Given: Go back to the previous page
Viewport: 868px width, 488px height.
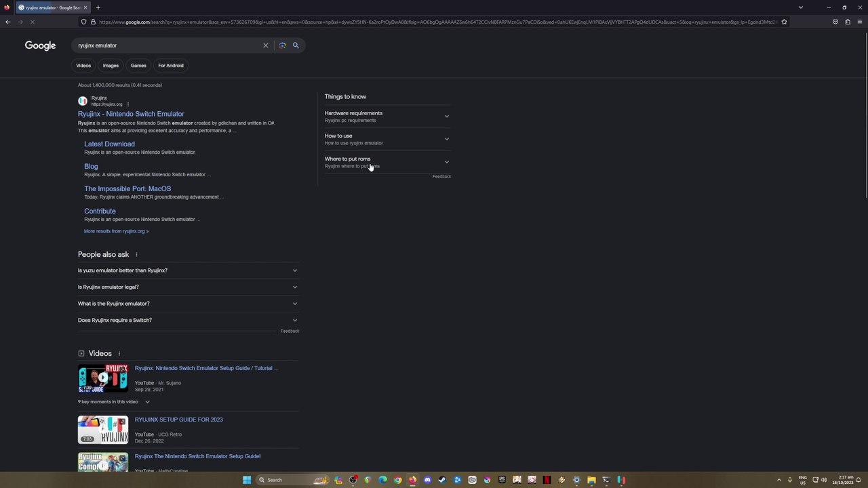Looking at the screenshot, I should 7,22.
